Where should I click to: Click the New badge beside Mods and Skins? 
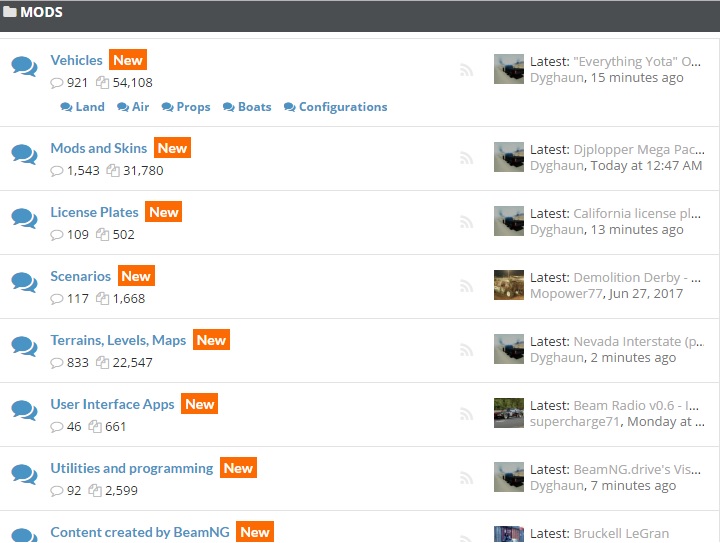click(x=172, y=148)
